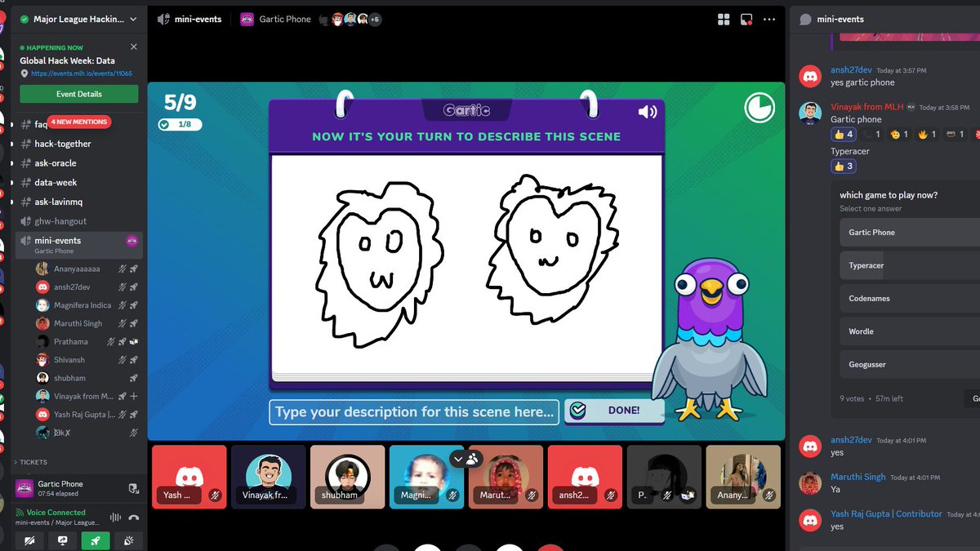Viewport: 980px width, 551px height.
Task: Click the Yash participant video tile
Action: [189, 477]
